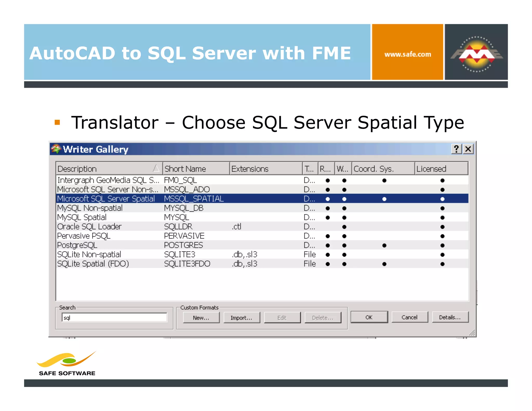Sort by the Description column header
The width and height of the screenshot is (532, 411).
[x=109, y=169]
